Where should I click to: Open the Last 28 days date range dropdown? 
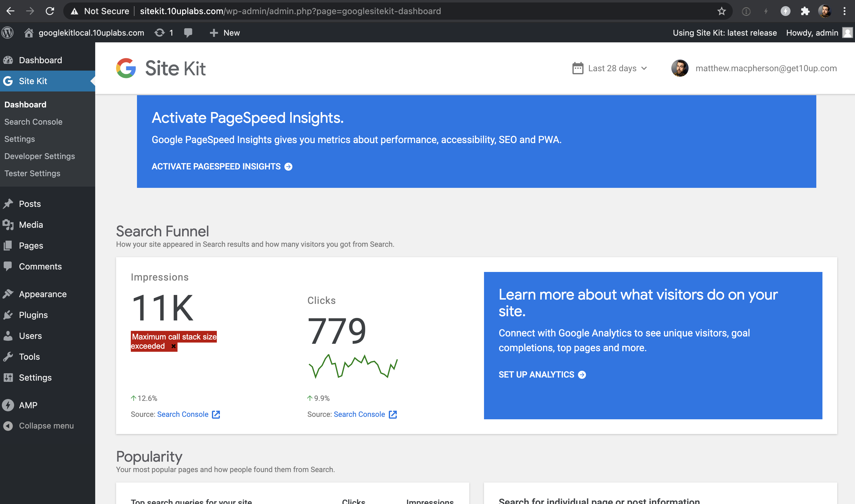(612, 68)
